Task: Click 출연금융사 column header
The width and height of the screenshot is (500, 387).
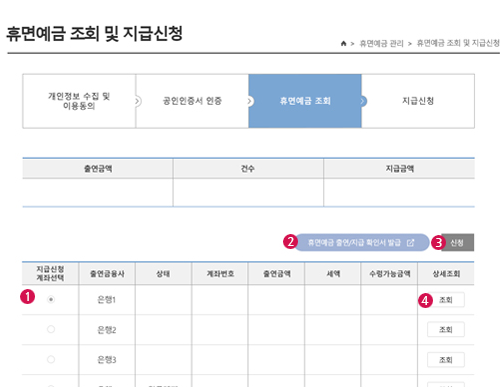Action: (107, 274)
